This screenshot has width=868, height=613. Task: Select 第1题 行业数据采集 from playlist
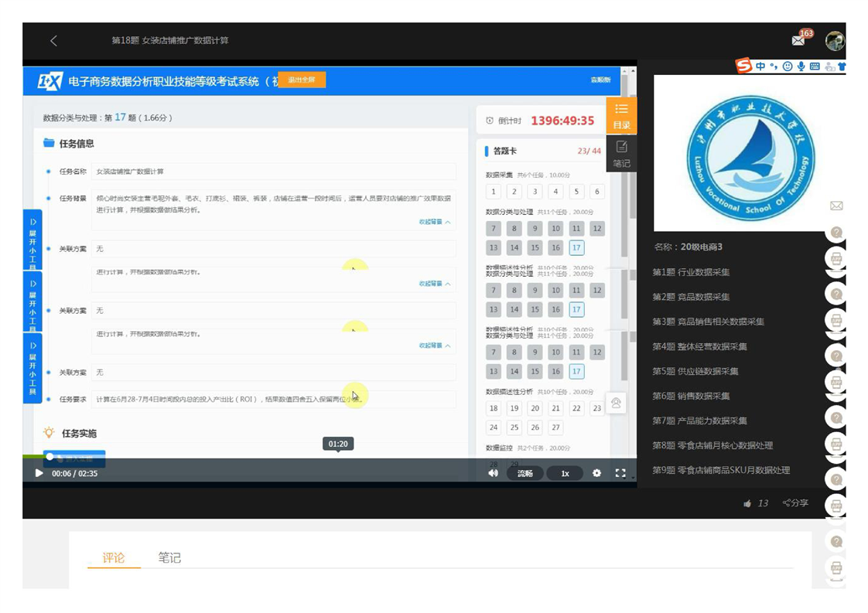point(691,272)
